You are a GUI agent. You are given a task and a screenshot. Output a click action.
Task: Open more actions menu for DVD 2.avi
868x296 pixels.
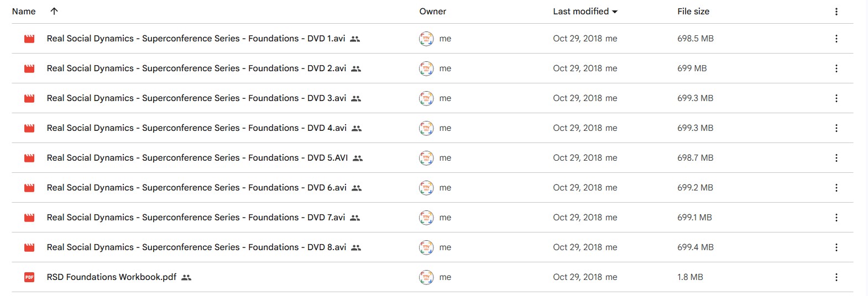[836, 68]
